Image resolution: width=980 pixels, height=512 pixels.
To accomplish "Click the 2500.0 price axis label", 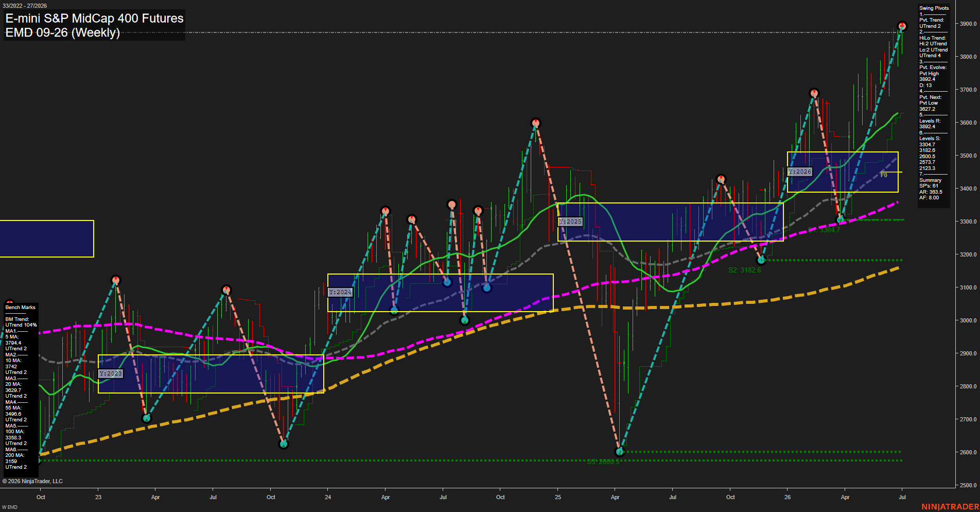I will (968, 485).
